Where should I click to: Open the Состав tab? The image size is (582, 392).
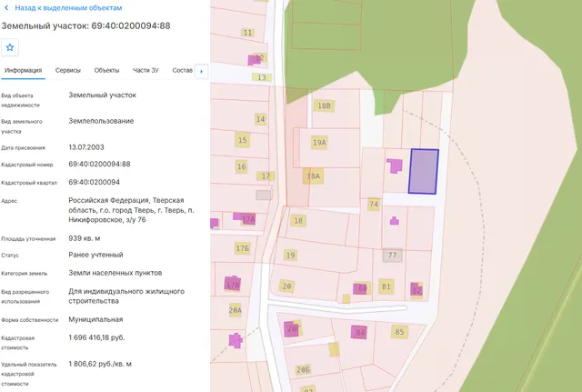point(182,70)
